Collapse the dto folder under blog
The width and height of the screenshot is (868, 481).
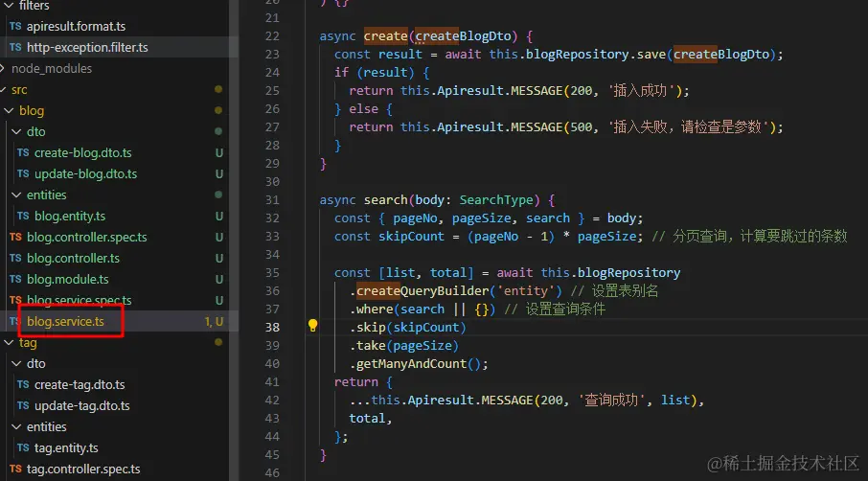[x=16, y=131]
